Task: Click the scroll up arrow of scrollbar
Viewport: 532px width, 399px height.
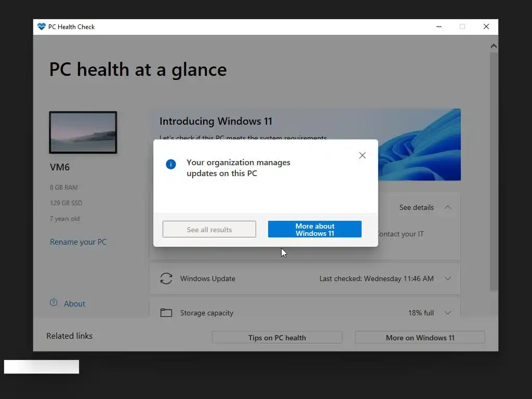Action: tap(494, 46)
